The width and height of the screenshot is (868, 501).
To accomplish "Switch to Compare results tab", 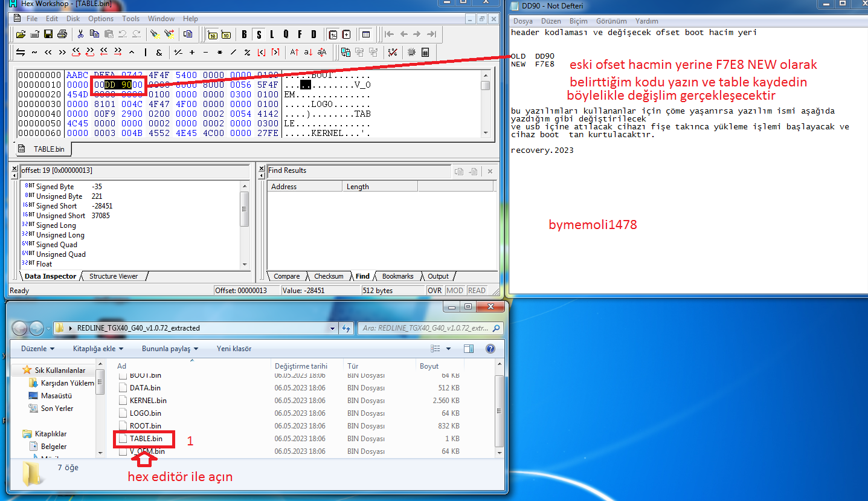I will point(287,276).
